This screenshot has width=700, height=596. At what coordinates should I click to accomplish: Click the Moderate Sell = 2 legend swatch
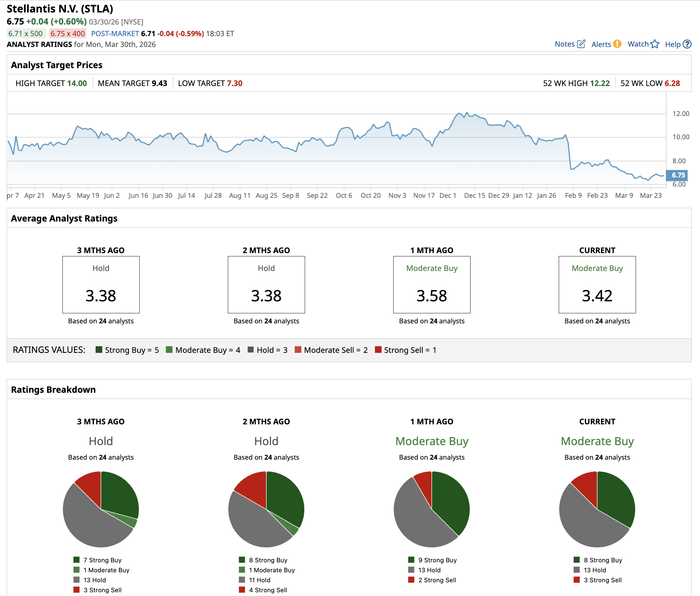[x=298, y=350]
